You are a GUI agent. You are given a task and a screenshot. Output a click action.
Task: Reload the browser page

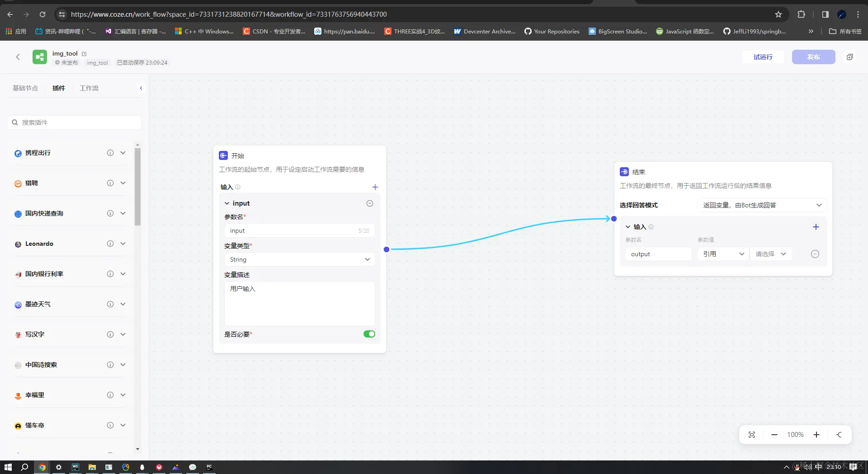click(42, 14)
